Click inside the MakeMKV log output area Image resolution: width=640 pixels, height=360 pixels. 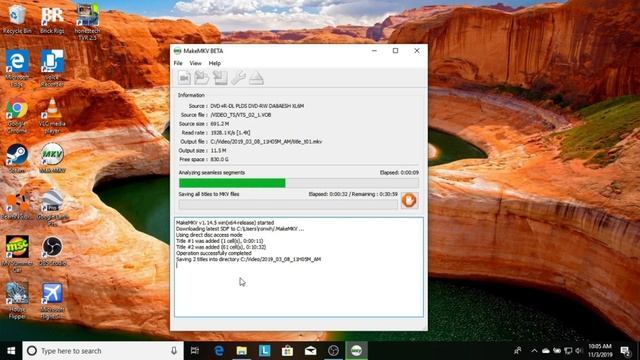tap(299, 267)
